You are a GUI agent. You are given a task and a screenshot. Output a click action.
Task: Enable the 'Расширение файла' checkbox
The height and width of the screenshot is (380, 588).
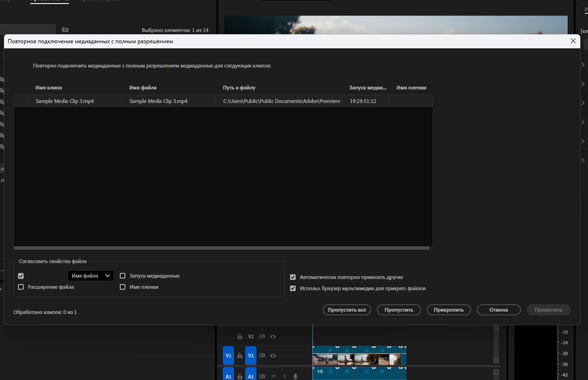(x=21, y=287)
